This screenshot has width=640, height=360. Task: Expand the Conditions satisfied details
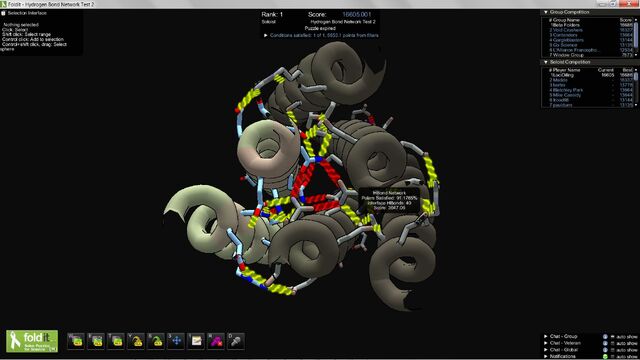pyautogui.click(x=266, y=36)
